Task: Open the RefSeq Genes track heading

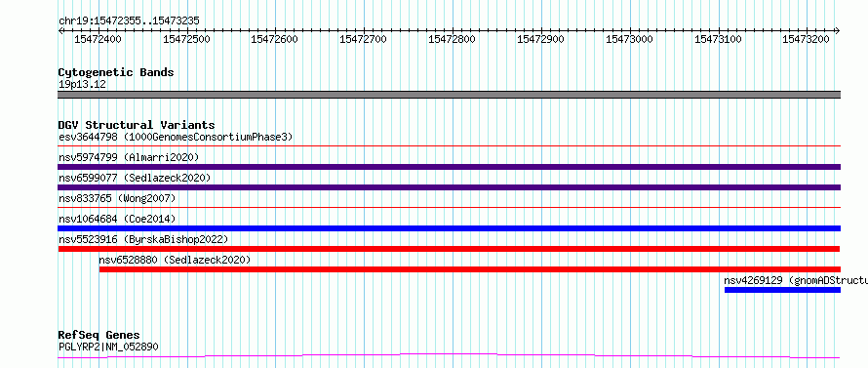Action: [99, 335]
